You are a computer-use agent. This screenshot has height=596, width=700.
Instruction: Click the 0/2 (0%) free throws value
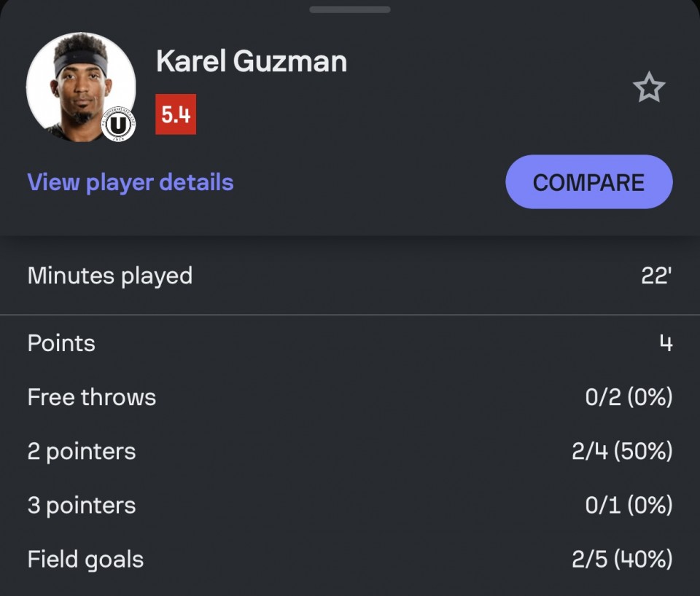(x=629, y=397)
